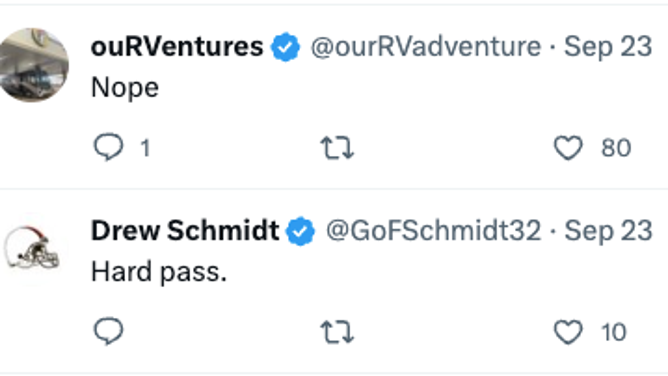Reply to Drew Schmidt's Hard pass tweet

[x=109, y=331]
